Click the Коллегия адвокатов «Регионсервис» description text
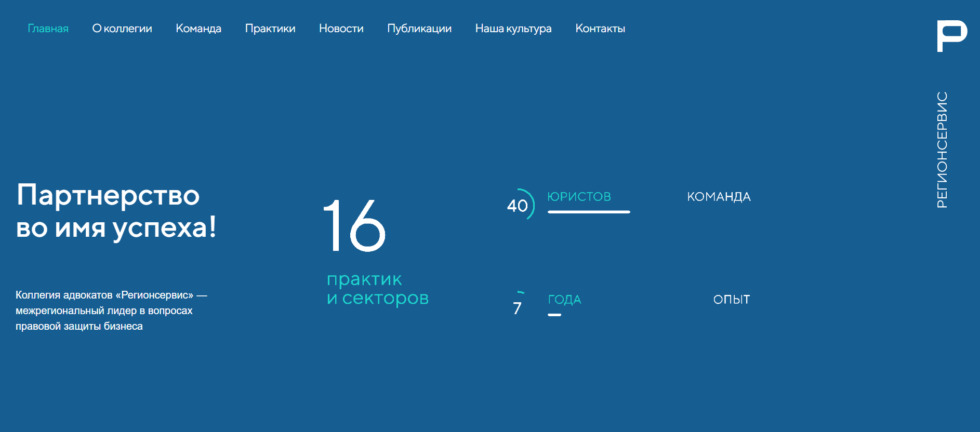980x432 pixels. click(x=112, y=310)
